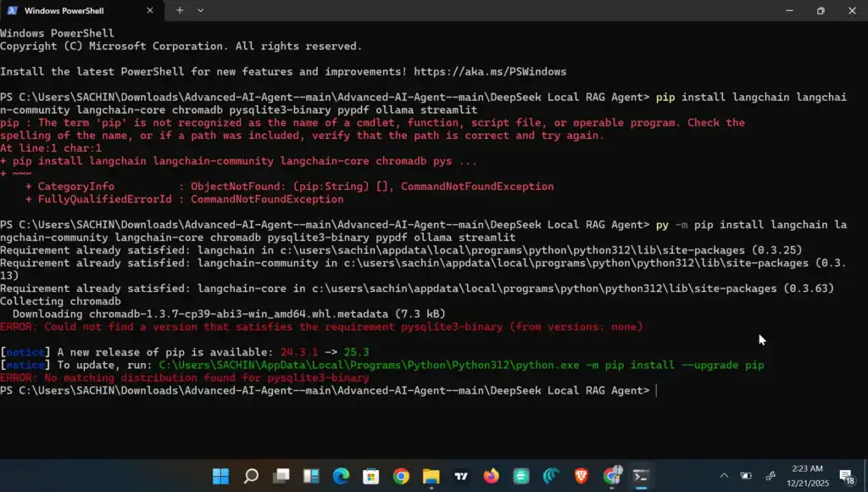Open the clock showing 2:23 AM
The image size is (868, 492).
804,476
